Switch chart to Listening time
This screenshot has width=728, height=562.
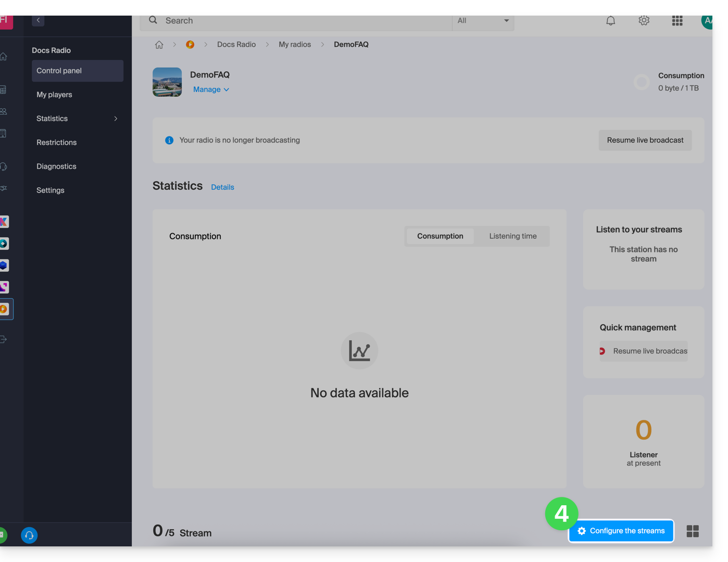coord(512,236)
